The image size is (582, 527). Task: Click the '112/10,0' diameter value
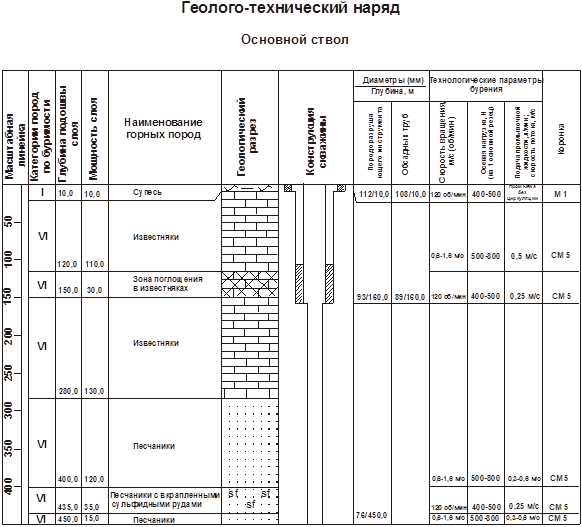(x=374, y=194)
